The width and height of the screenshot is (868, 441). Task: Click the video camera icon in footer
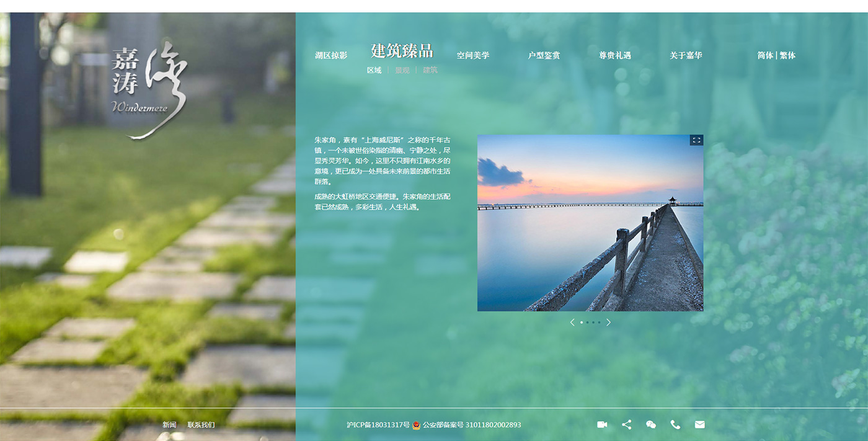click(x=601, y=425)
